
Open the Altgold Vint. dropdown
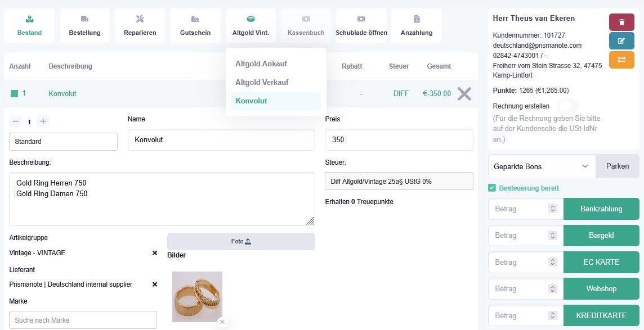(x=250, y=25)
